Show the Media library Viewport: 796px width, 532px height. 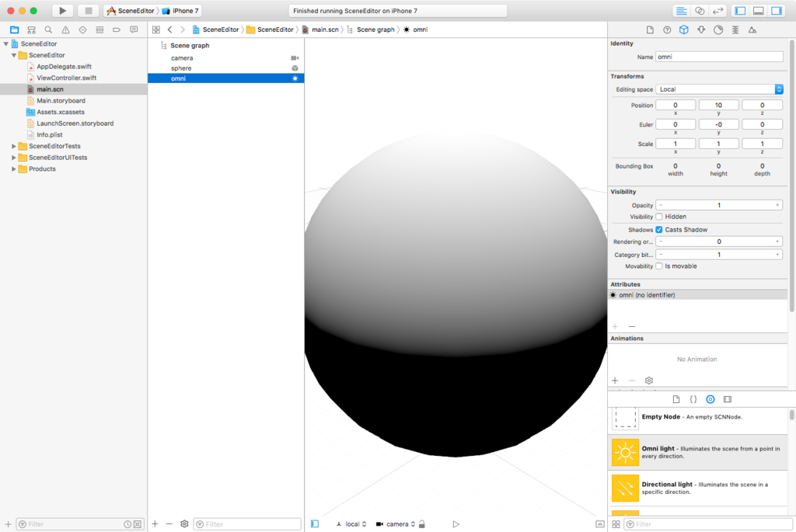(x=728, y=399)
